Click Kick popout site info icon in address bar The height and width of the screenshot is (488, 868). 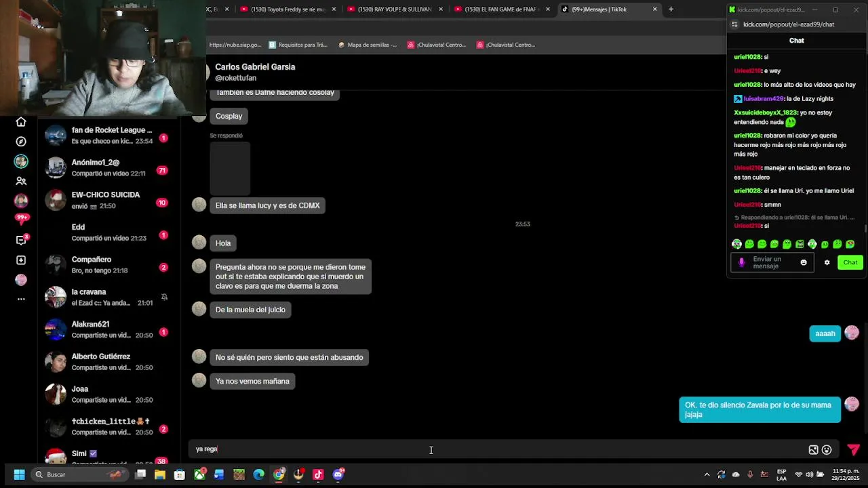point(734,24)
